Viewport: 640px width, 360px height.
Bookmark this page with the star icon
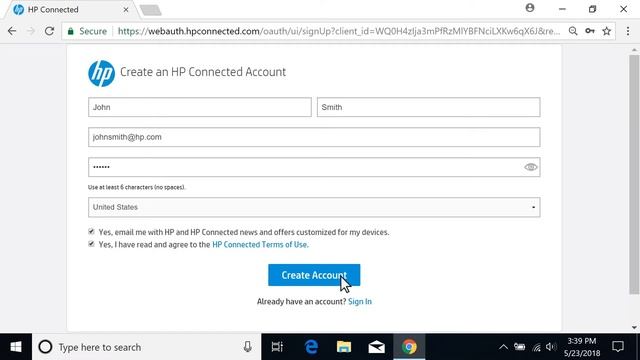[x=607, y=31]
